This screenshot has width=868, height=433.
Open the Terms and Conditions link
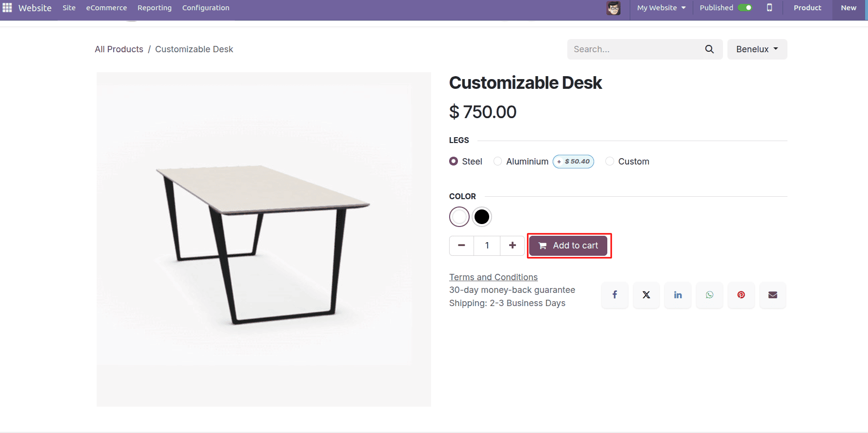(493, 277)
